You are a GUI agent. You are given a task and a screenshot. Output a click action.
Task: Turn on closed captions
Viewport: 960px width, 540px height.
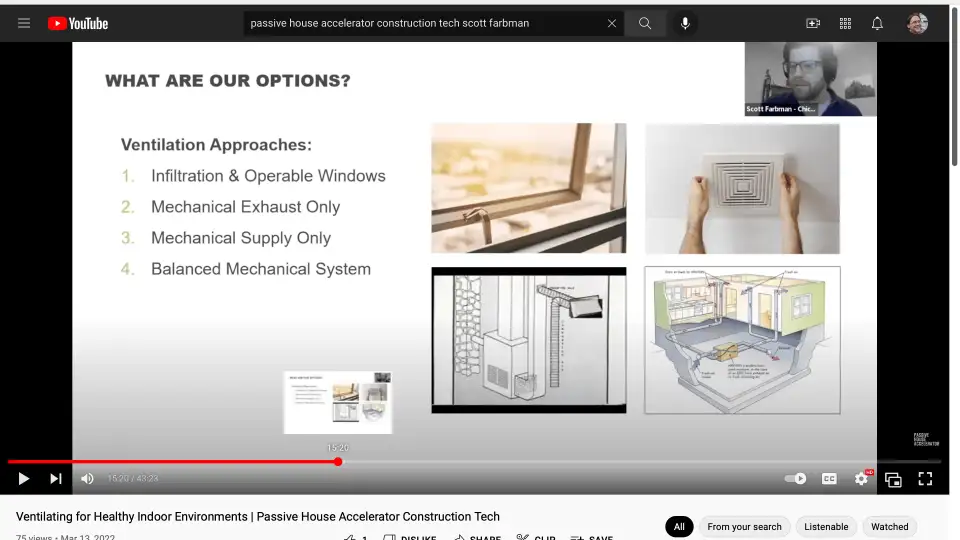(829, 479)
